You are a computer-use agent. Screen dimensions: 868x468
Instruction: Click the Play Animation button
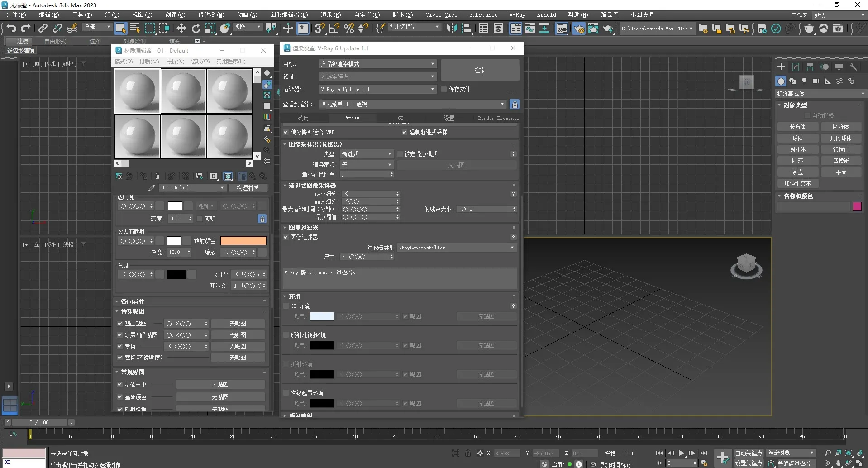pyautogui.click(x=681, y=453)
